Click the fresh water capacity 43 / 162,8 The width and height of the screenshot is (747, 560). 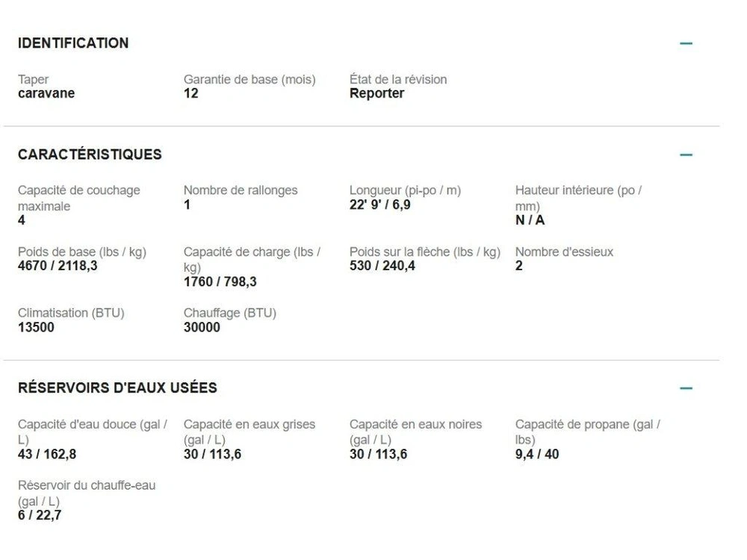(46, 454)
